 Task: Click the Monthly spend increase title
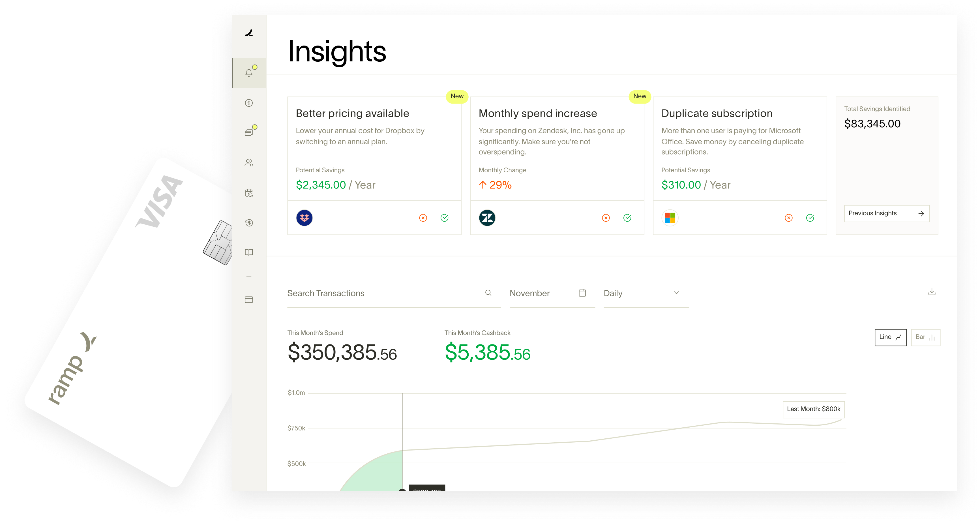point(538,113)
